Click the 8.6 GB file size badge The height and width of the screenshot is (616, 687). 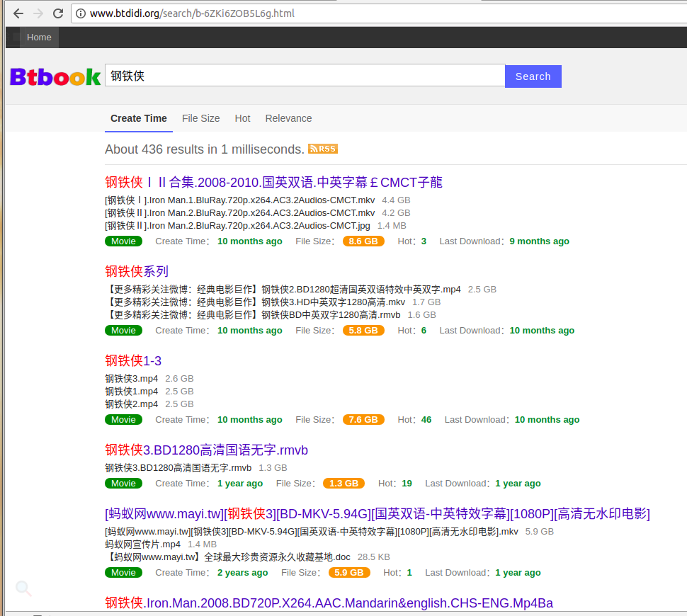(363, 241)
